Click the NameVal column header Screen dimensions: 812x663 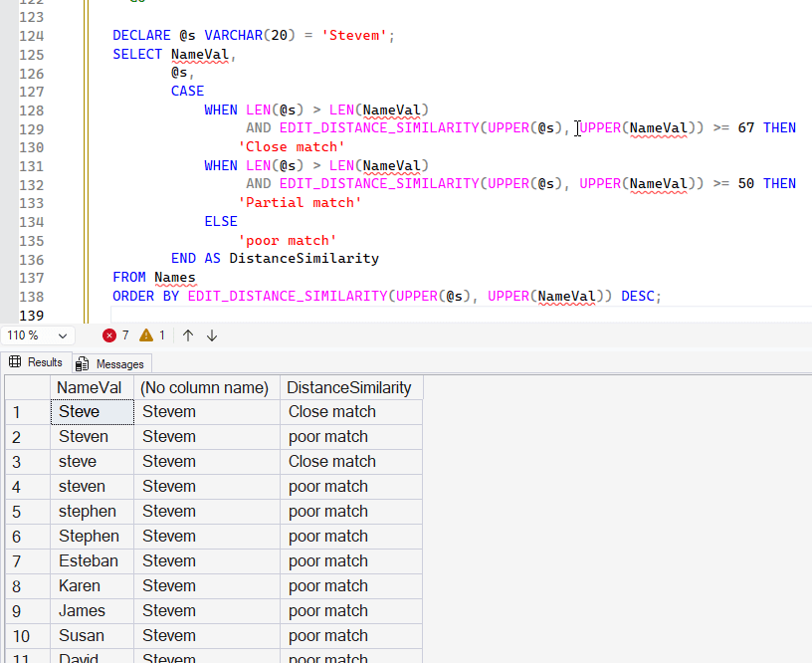tap(92, 386)
